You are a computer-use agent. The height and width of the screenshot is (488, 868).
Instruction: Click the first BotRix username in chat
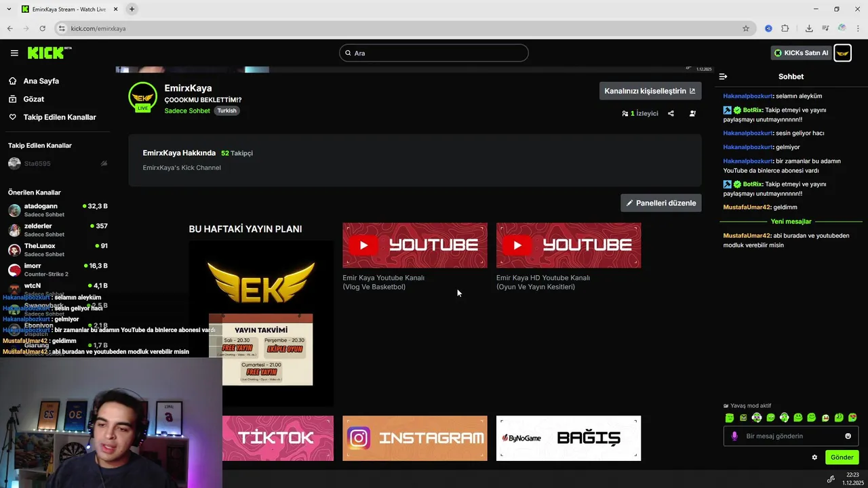[753, 110]
